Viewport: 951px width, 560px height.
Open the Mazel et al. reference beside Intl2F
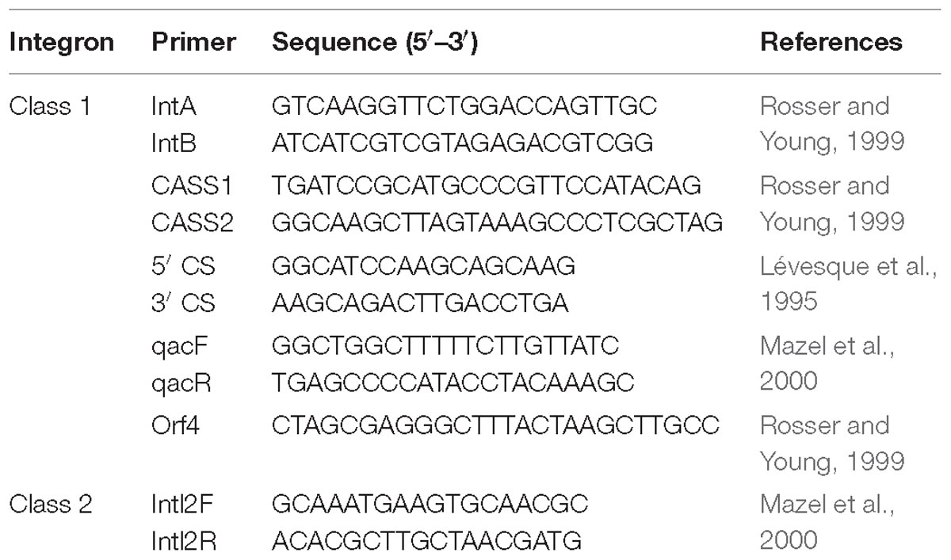tap(827, 522)
